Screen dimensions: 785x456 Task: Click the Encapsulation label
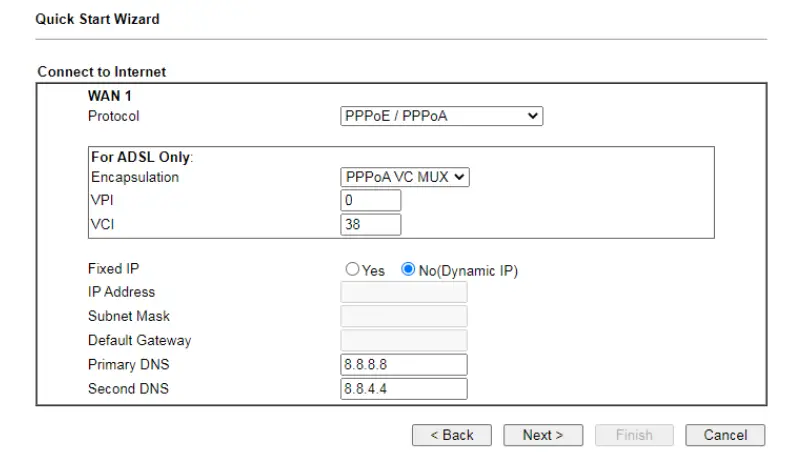click(x=135, y=177)
